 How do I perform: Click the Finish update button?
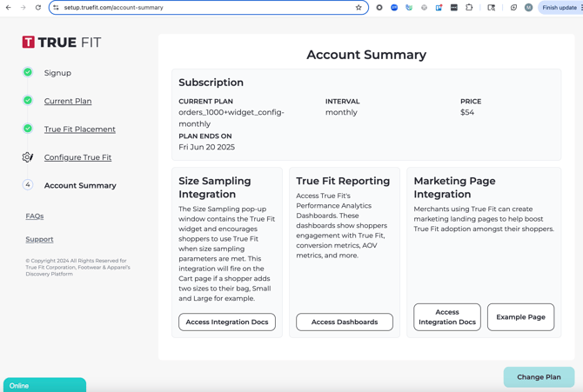[x=560, y=8]
